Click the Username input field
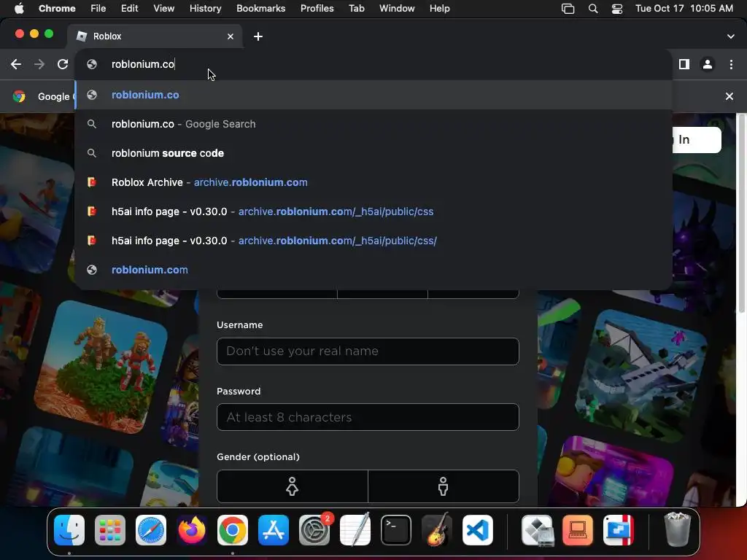747x560 pixels. 368,351
